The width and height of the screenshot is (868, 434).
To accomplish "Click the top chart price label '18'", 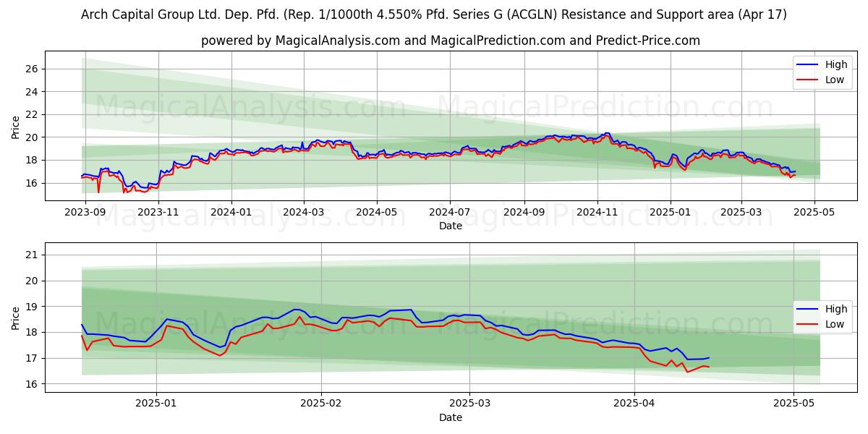I will pos(33,160).
